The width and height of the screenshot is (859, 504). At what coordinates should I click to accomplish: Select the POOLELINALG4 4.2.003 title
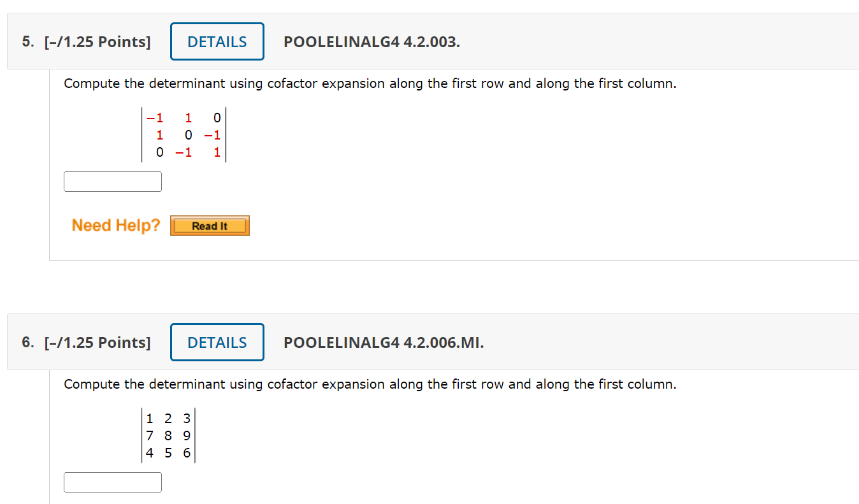click(x=372, y=42)
